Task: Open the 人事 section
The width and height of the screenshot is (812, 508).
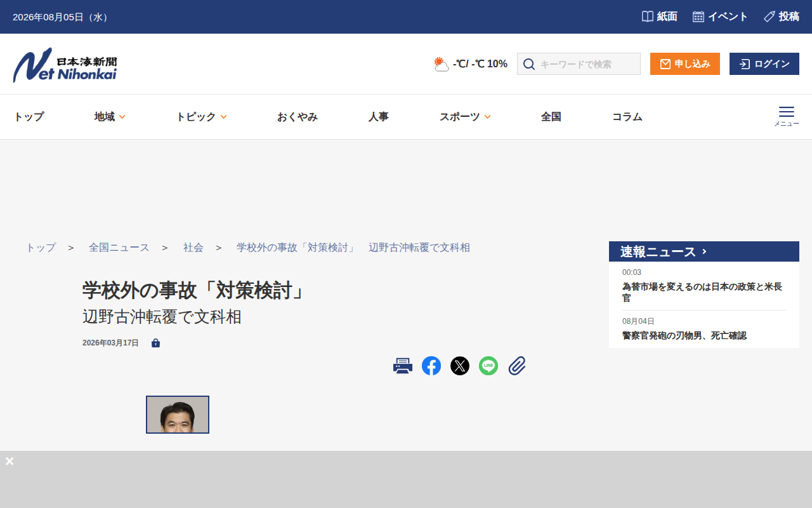Action: 379,117
